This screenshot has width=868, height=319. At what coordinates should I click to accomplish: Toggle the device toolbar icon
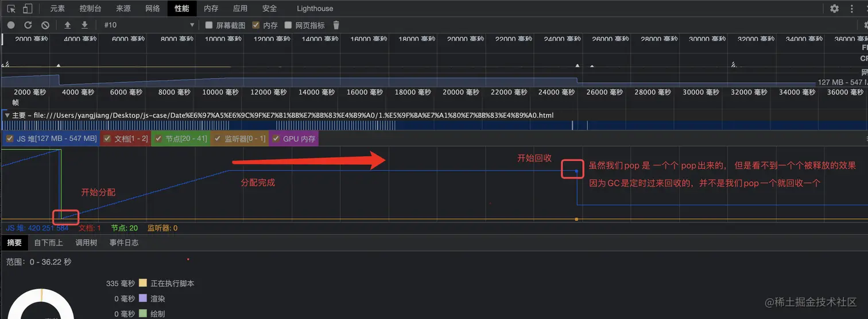28,9
